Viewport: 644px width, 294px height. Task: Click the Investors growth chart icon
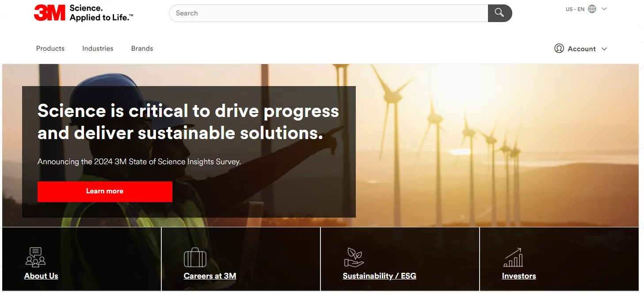[513, 257]
